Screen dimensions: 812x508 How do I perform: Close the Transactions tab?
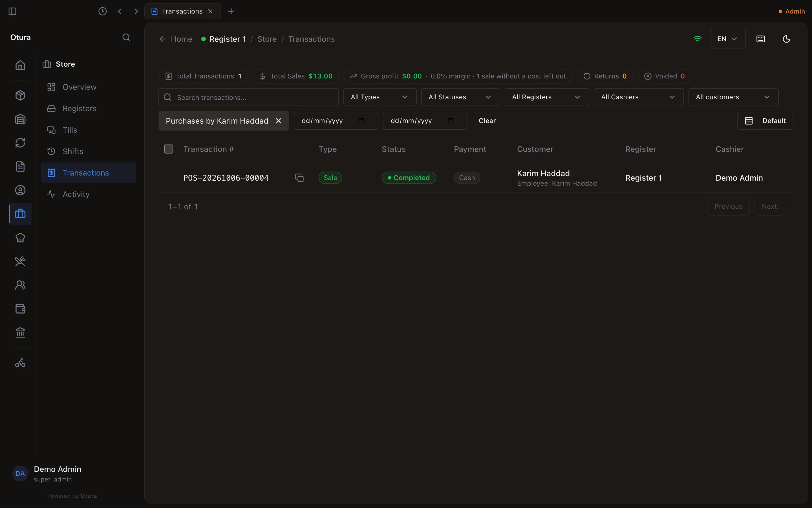click(210, 11)
